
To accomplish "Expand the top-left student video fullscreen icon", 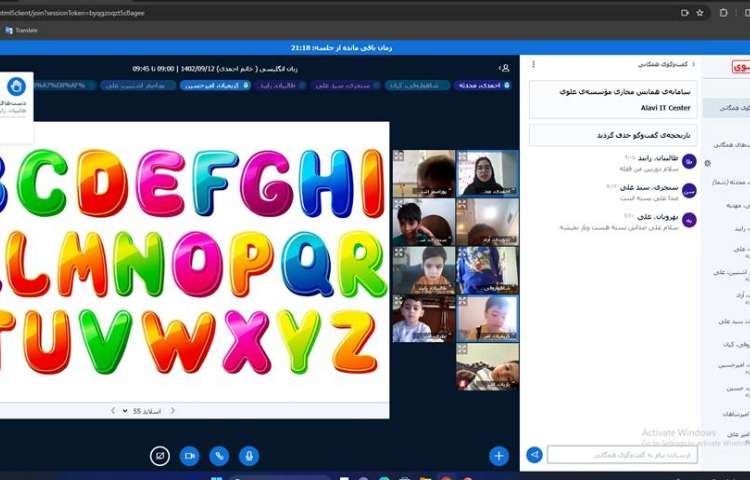I will point(398,156).
